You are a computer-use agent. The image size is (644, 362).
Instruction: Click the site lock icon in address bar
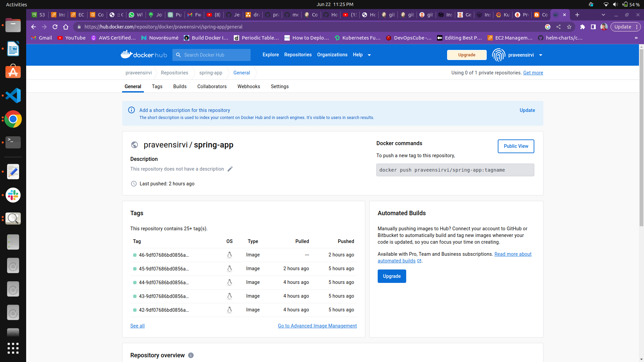[x=79, y=27]
